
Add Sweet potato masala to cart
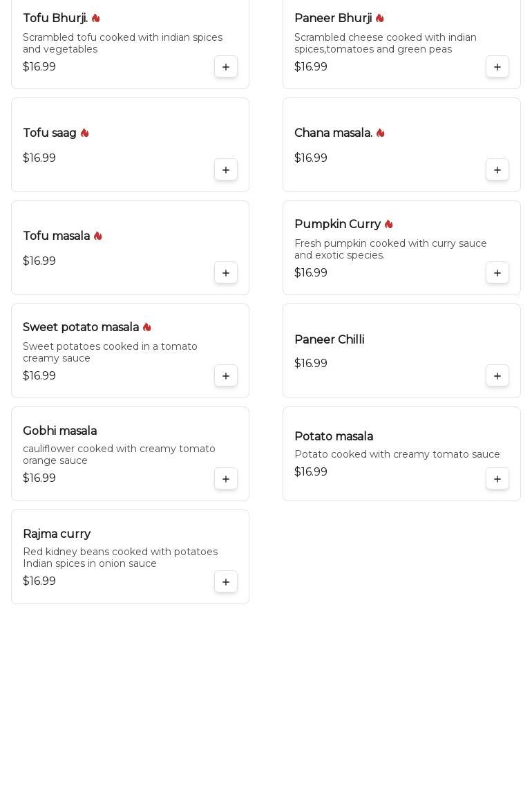click(x=226, y=376)
